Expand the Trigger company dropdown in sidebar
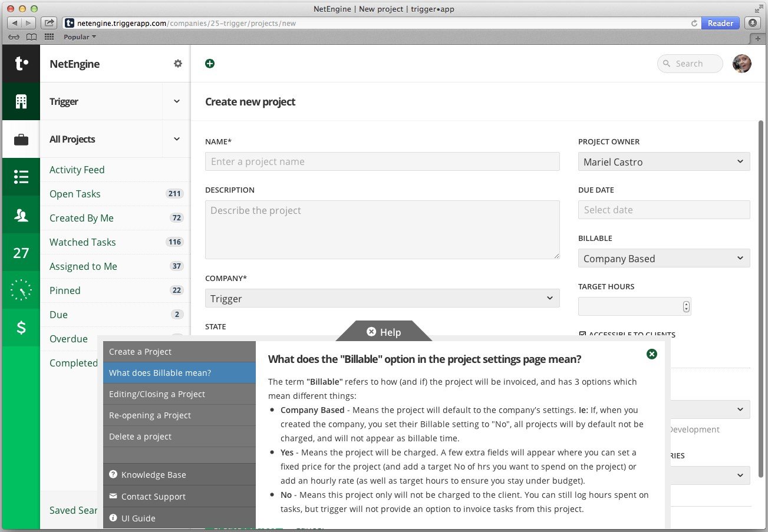Image resolution: width=768 pixels, height=532 pixels. point(177,101)
